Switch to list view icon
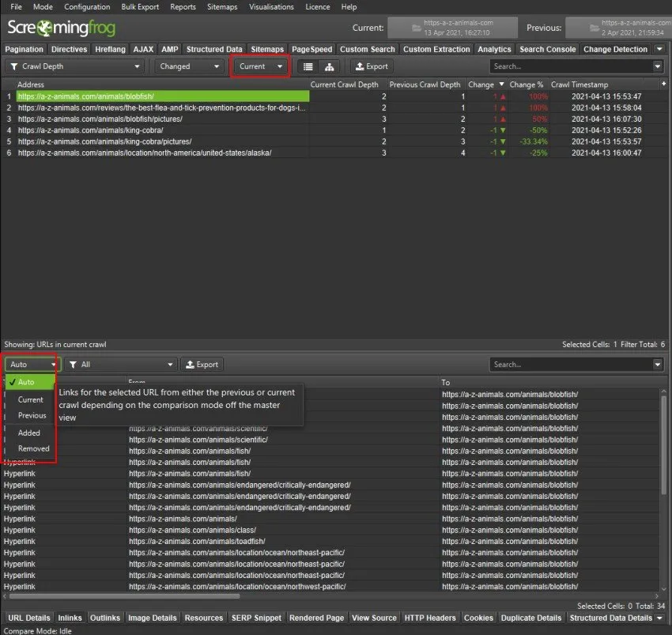672x635 pixels. 308,66
